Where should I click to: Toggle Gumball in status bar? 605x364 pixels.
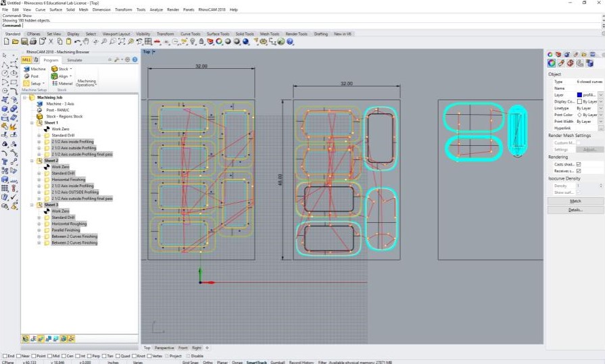click(277, 362)
